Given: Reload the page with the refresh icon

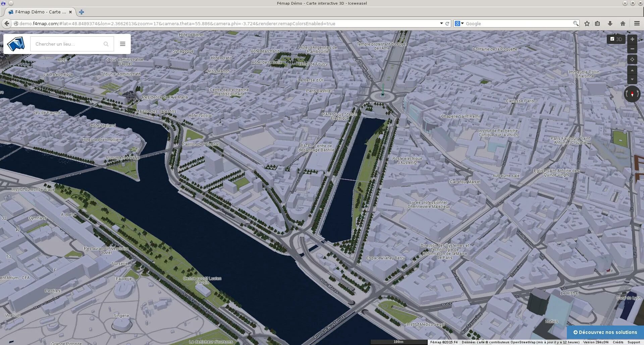Looking at the screenshot, I should click(447, 23).
